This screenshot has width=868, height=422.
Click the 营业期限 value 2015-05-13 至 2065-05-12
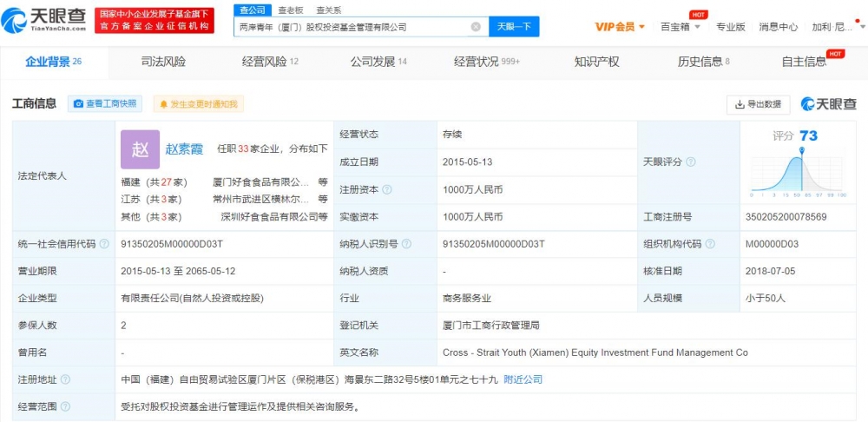click(x=178, y=271)
